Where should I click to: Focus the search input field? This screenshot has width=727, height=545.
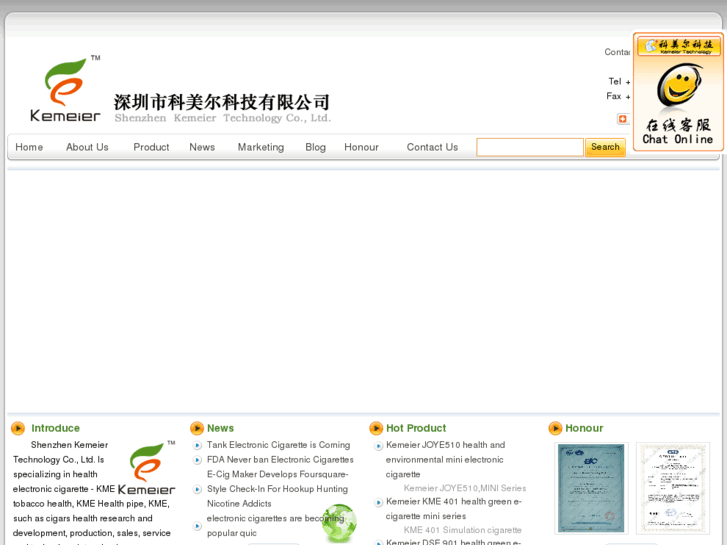click(529, 147)
